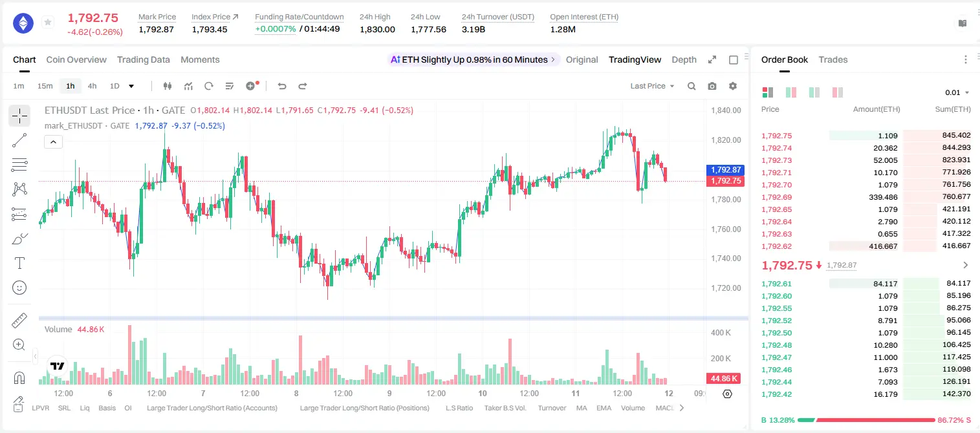Show only buy orders view
The image size is (980, 433).
(x=814, y=92)
